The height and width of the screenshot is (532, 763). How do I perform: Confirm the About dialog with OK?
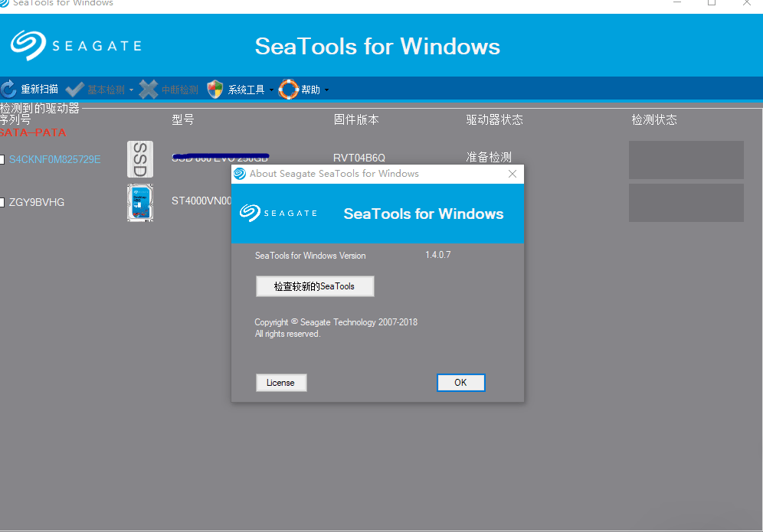(460, 382)
